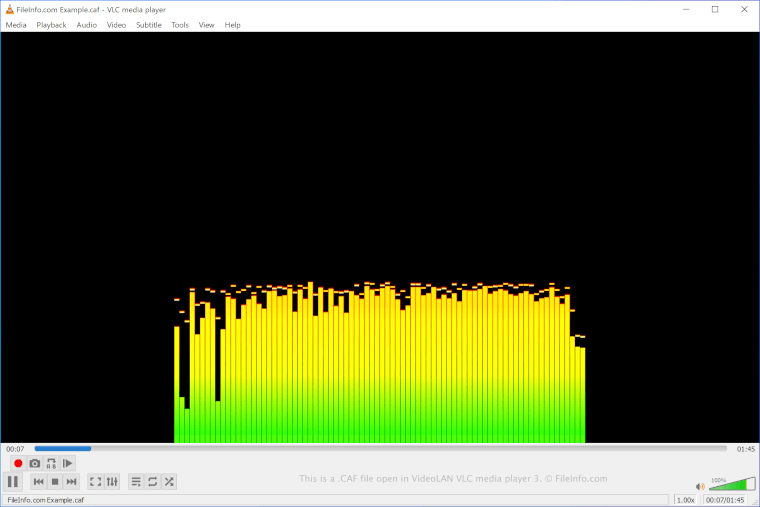Advance playback frame by frame
Screen dimensions: 760x507
click(68, 463)
